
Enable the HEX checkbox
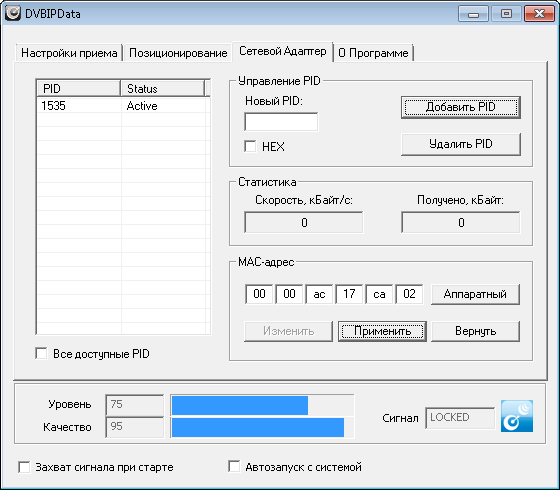tap(250, 146)
